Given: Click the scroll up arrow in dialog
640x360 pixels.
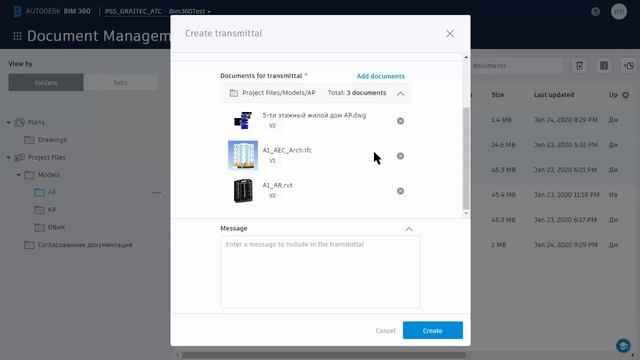Looking at the screenshot, I should pyautogui.click(x=466, y=57).
